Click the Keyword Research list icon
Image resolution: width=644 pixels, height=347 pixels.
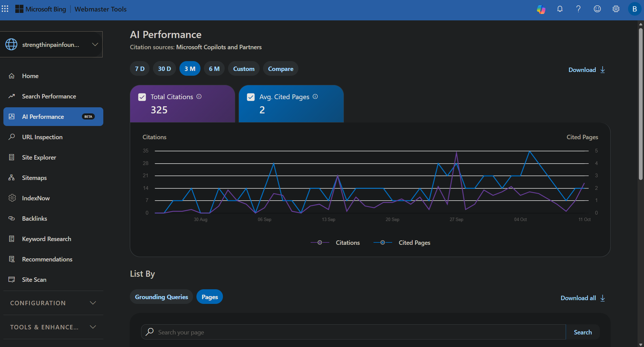12,239
